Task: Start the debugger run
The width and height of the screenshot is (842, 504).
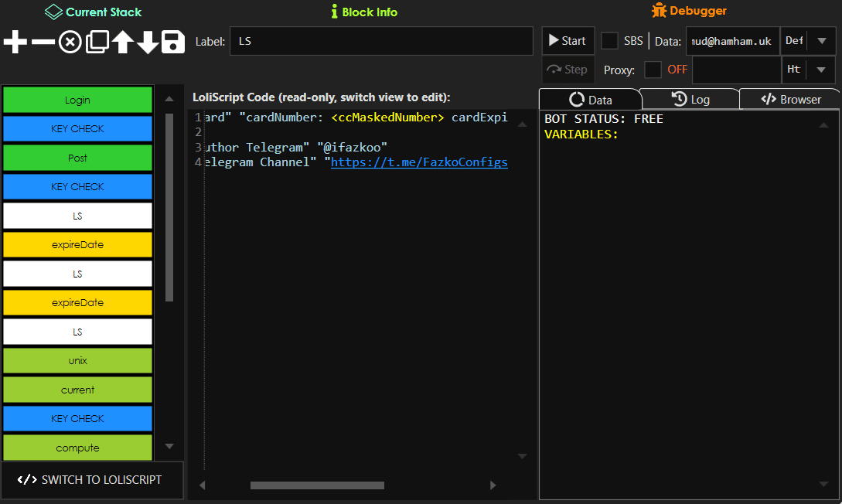Action: 568,40
